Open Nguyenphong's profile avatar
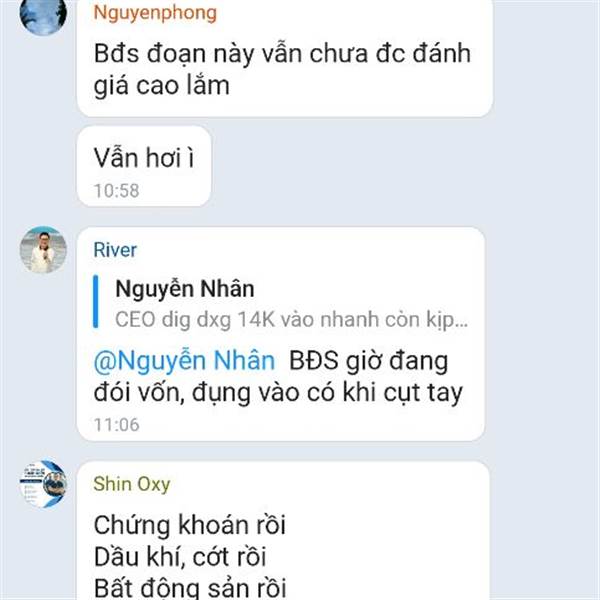The height and width of the screenshot is (600, 600). [x=43, y=14]
